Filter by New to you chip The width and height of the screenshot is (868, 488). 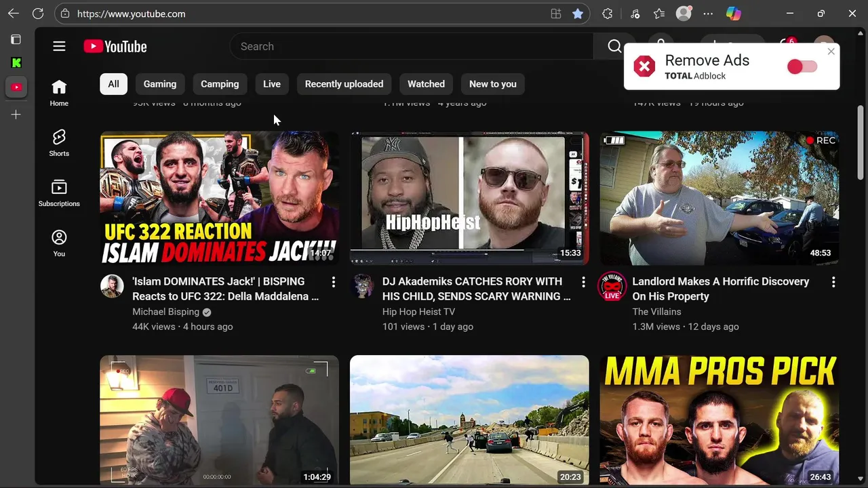coord(493,84)
